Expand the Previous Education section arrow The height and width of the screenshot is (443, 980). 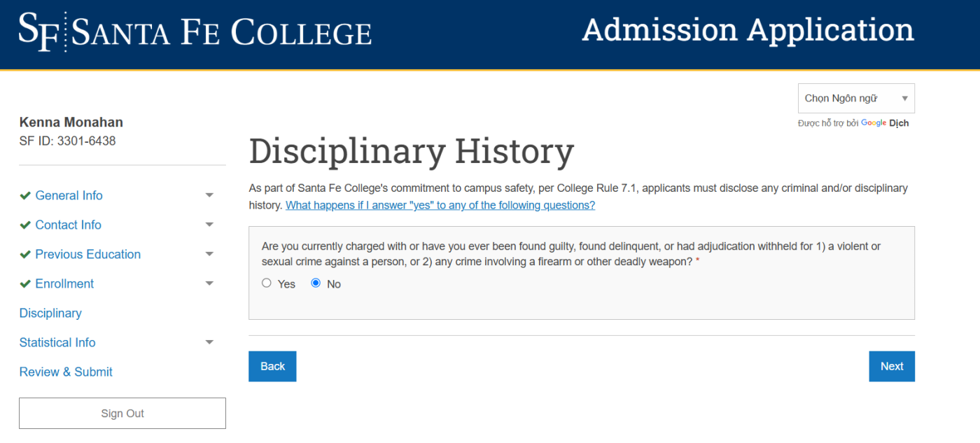point(209,254)
